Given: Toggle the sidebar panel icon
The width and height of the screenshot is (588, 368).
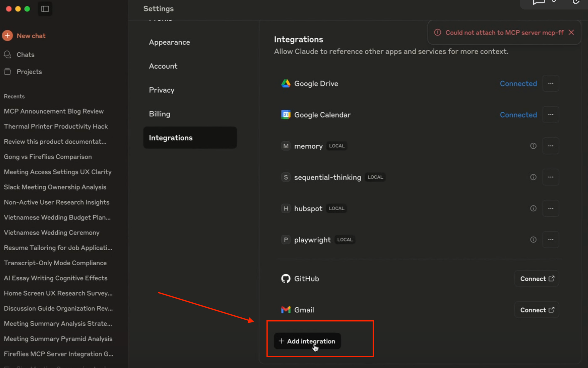Looking at the screenshot, I should coord(45,9).
